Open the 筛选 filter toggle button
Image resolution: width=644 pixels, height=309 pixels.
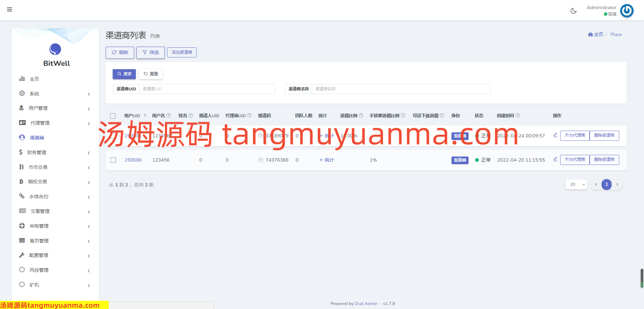click(150, 52)
